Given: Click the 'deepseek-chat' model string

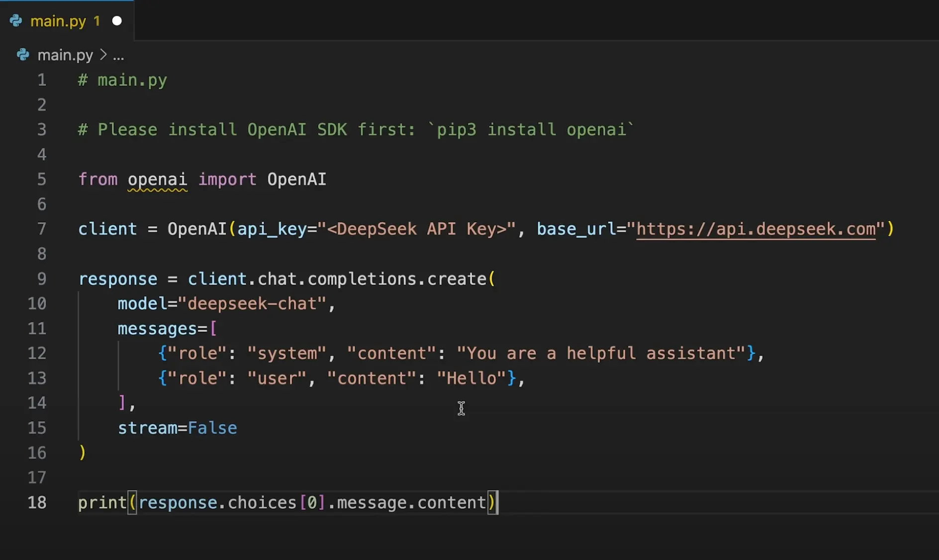Looking at the screenshot, I should click(252, 304).
